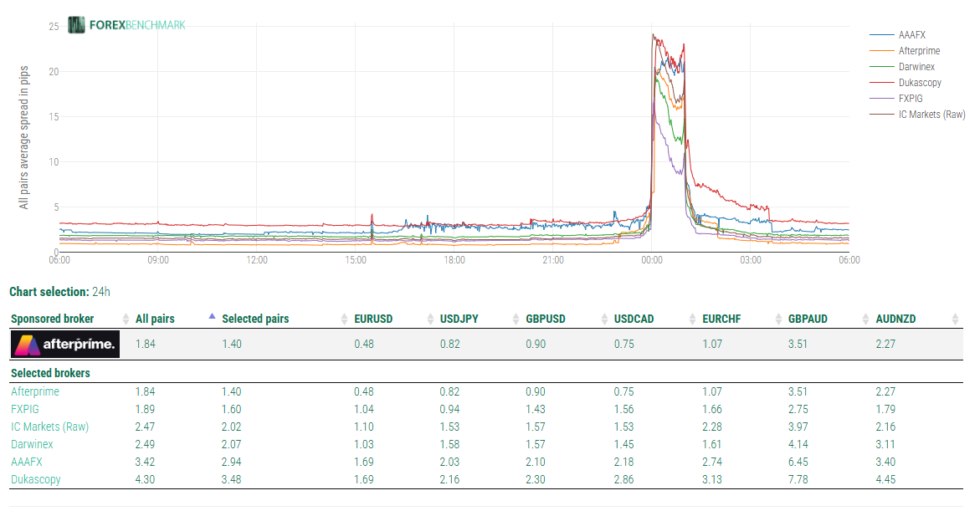The image size is (980, 511).
Task: Sort table by EURCHF column
Action: pyautogui.click(x=721, y=319)
